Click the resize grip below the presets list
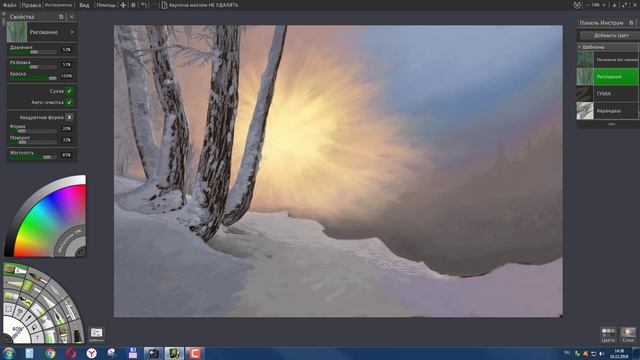This screenshot has height=360, width=640. click(611, 124)
